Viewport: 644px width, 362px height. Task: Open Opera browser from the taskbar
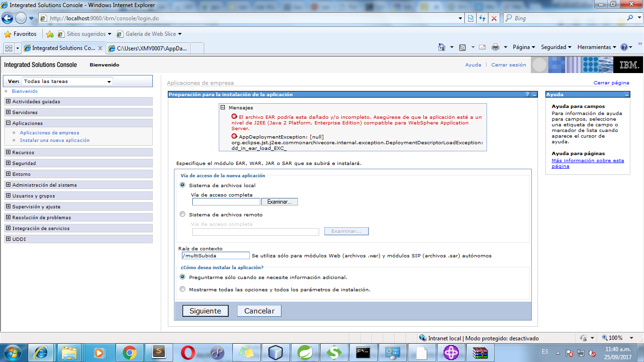tap(188, 352)
